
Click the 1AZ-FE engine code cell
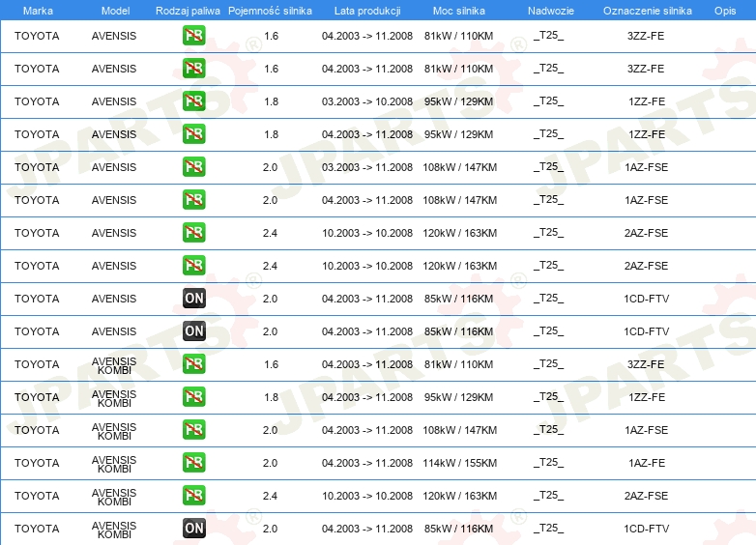click(x=647, y=463)
